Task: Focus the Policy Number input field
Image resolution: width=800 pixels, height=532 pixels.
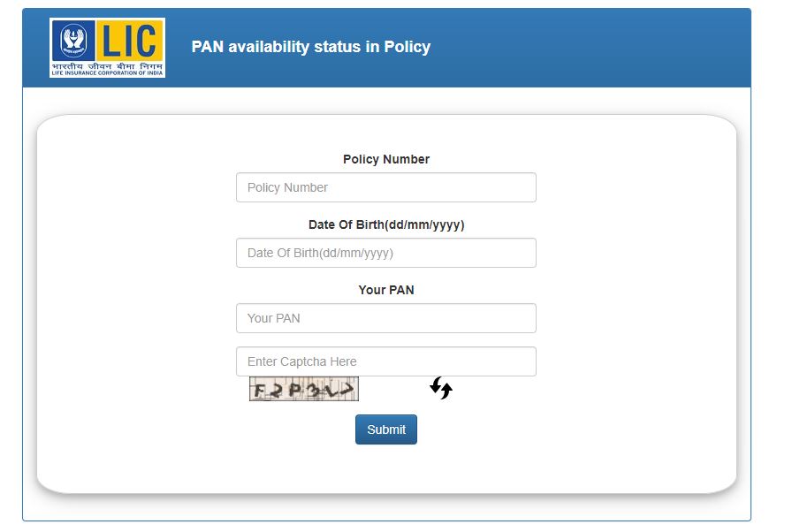Action: point(386,187)
